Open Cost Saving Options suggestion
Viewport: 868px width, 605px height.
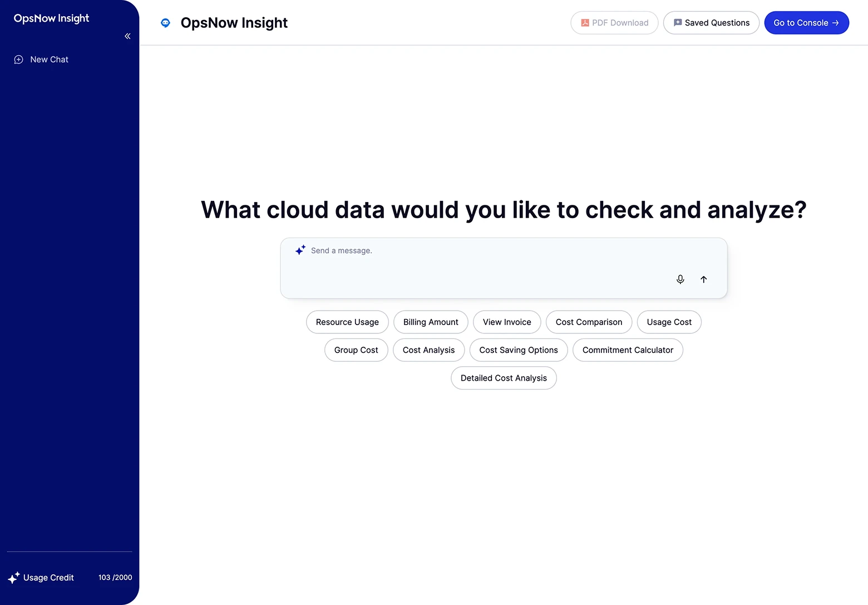coord(519,350)
